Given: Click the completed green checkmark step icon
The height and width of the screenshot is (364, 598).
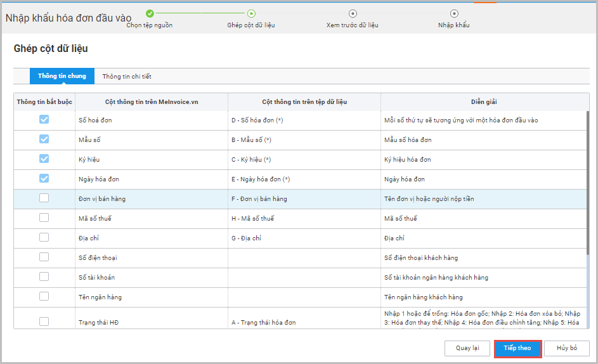Looking at the screenshot, I should pos(150,14).
